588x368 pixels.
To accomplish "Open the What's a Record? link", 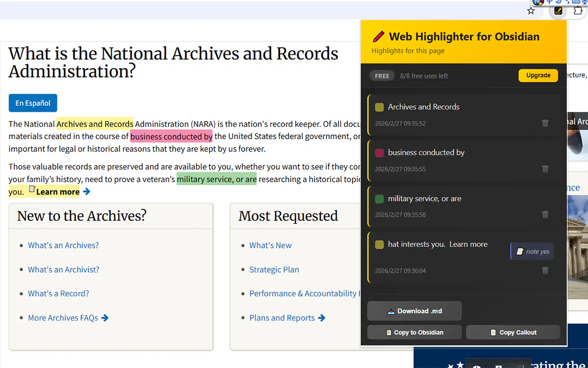I will [x=58, y=293].
